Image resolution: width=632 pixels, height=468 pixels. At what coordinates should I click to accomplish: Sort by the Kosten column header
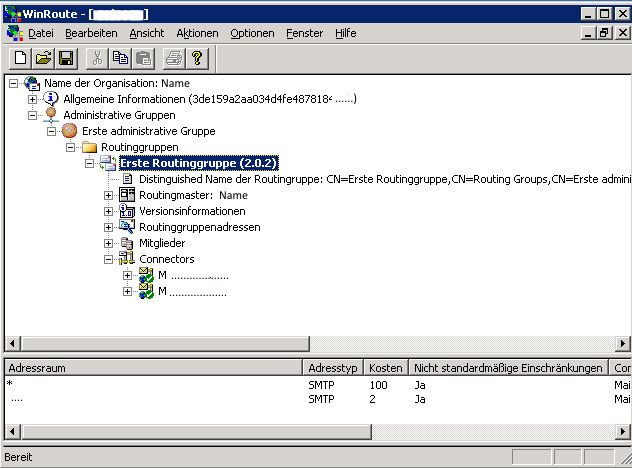[386, 368]
